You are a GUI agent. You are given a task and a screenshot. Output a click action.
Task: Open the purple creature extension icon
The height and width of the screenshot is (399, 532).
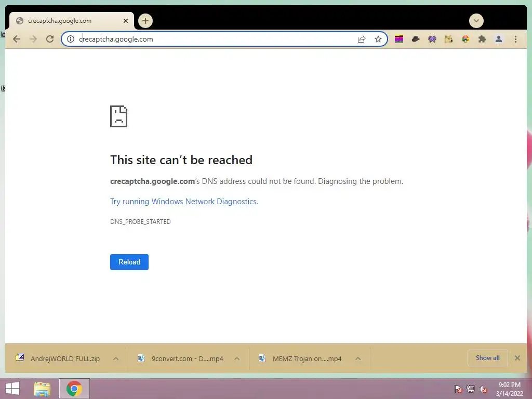pyautogui.click(x=432, y=39)
